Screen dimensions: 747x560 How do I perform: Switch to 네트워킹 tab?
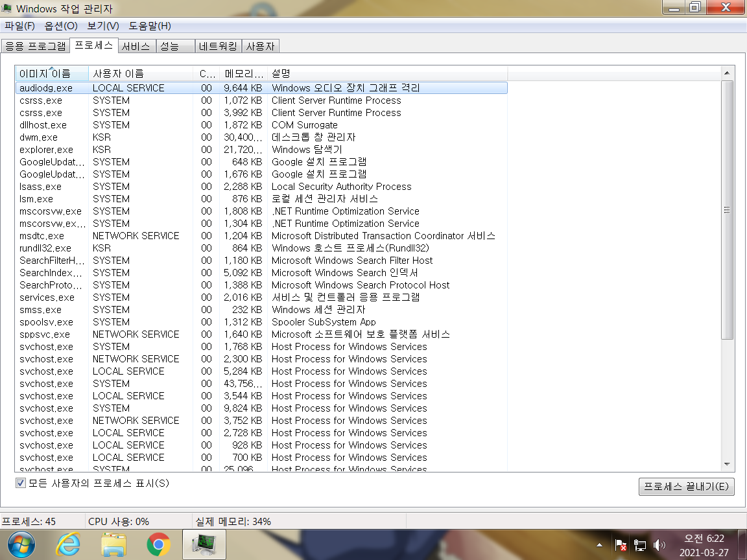218,46
